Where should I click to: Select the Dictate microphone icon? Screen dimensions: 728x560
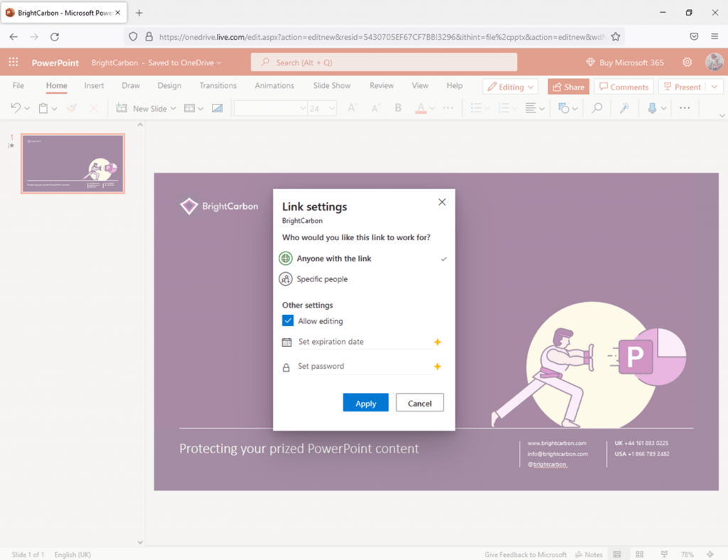[x=653, y=108]
